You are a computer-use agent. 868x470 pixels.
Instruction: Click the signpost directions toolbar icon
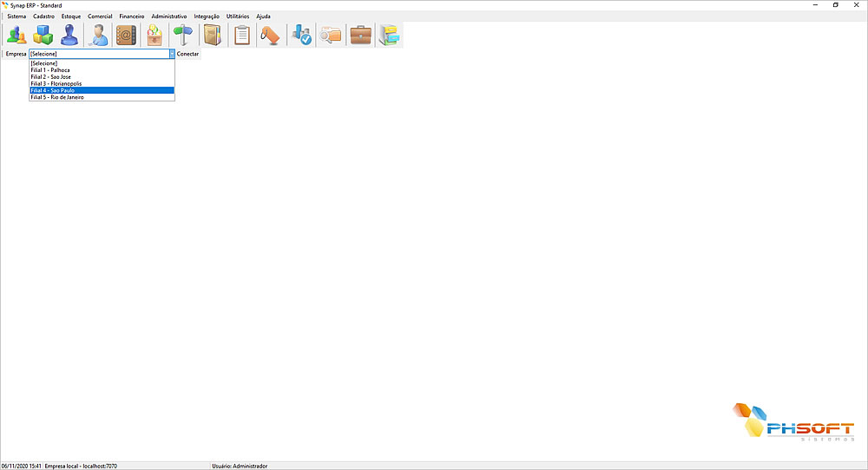182,35
